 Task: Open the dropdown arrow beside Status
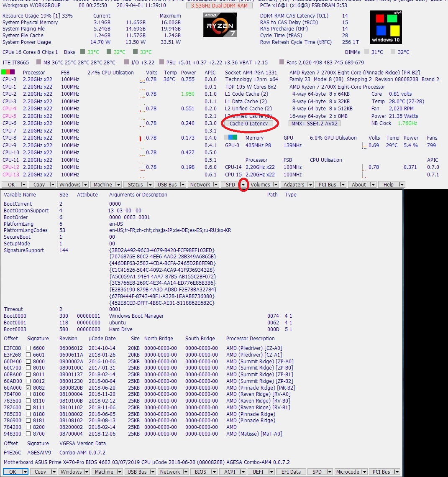click(x=149, y=184)
